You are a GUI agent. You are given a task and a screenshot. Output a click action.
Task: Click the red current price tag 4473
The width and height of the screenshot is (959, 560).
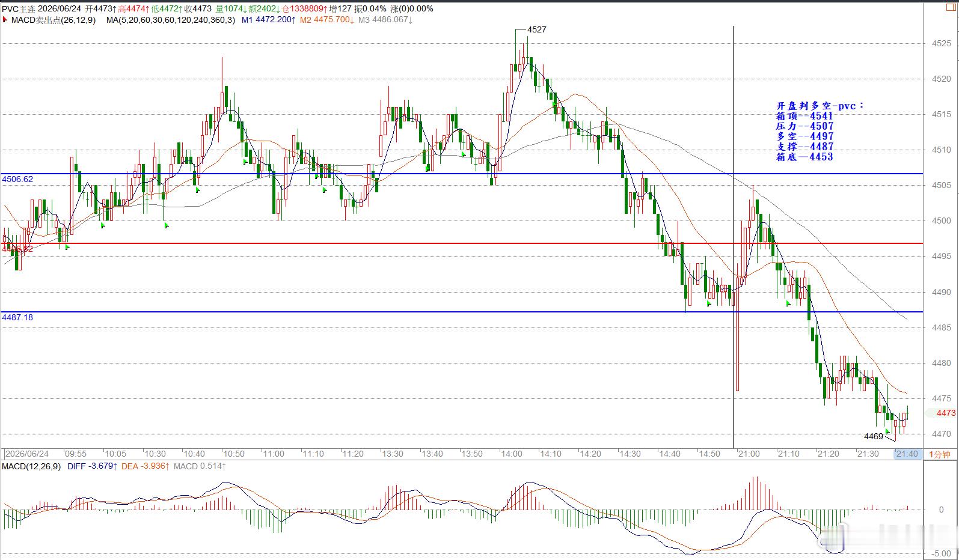pos(945,413)
